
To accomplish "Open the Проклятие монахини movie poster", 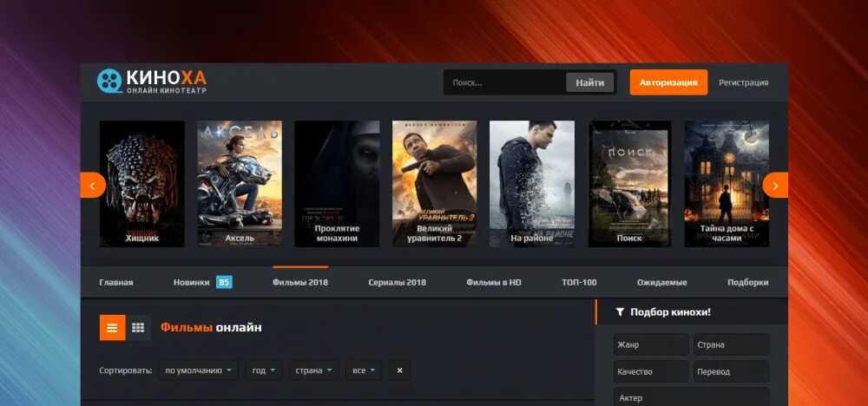I will coord(337,184).
